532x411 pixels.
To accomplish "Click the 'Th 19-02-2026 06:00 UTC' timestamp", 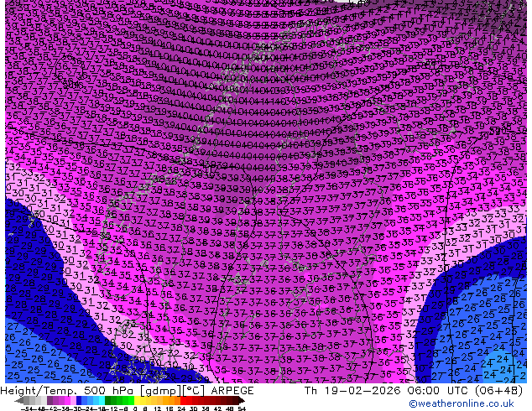I will (386, 391).
